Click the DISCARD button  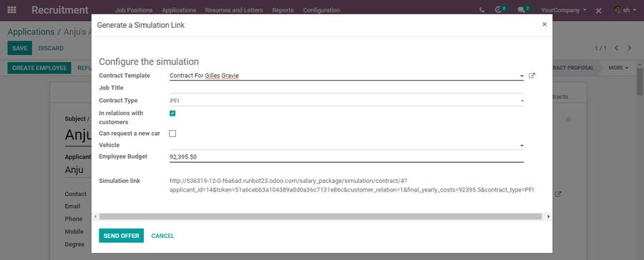click(51, 48)
